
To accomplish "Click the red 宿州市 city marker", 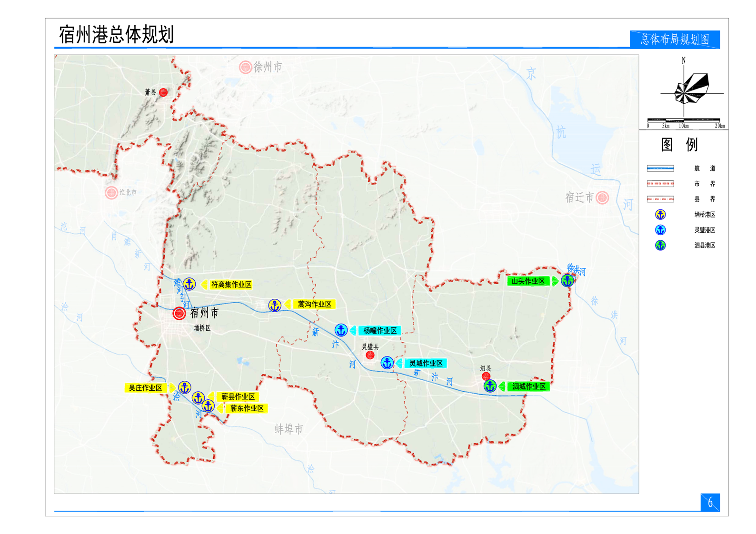I will click(x=179, y=313).
